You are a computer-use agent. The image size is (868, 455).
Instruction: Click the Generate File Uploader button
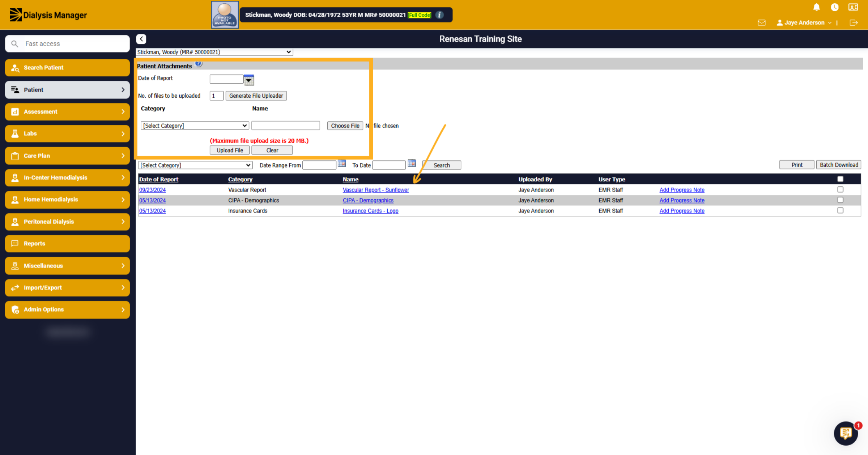pos(256,96)
